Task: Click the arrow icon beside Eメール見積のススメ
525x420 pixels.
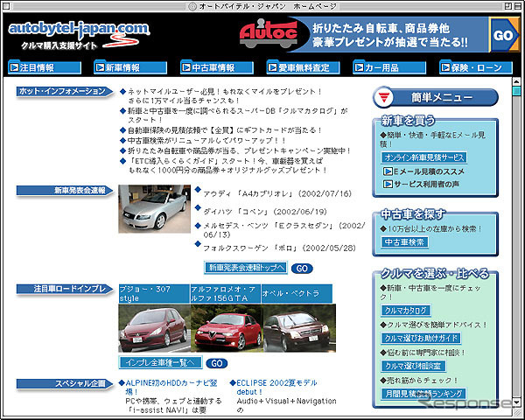Action: [388, 171]
